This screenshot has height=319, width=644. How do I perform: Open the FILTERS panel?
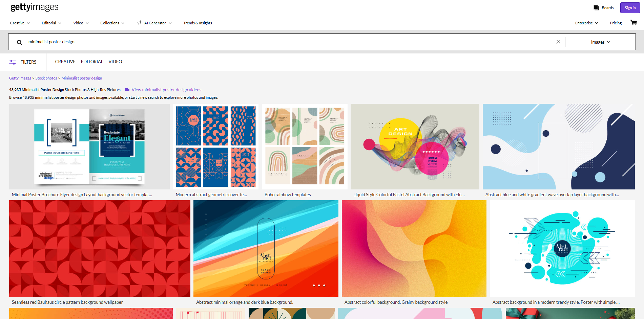point(23,62)
